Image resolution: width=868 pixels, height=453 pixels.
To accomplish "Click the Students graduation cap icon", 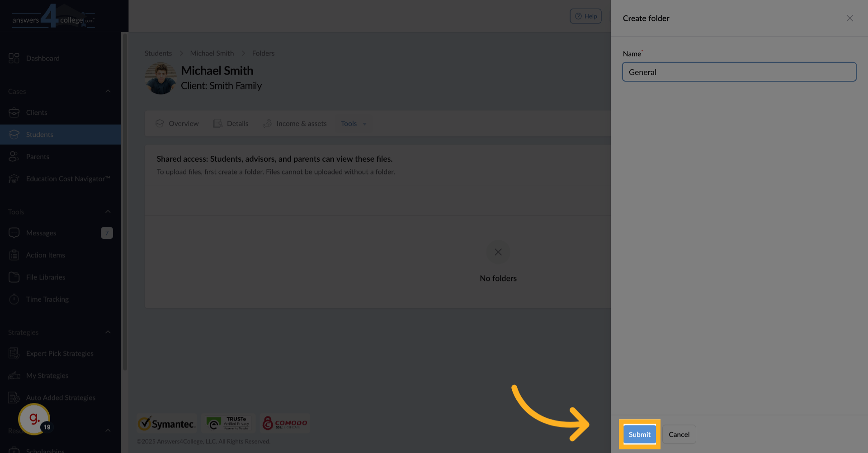I will pyautogui.click(x=14, y=135).
